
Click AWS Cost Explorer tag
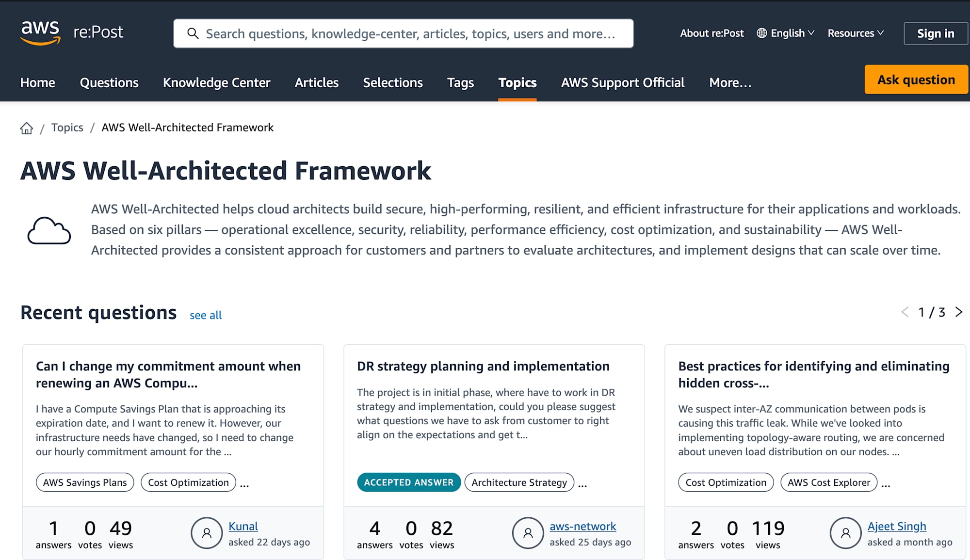point(829,482)
